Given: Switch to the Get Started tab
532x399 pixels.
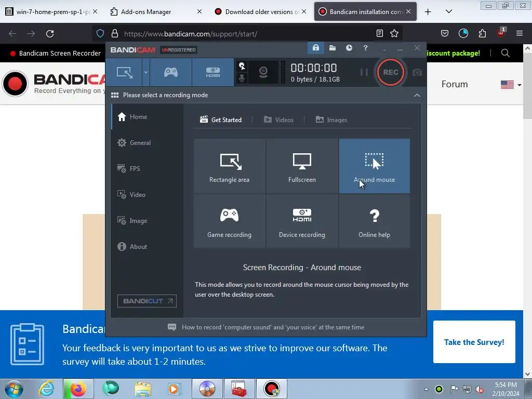Looking at the screenshot, I should [x=221, y=120].
